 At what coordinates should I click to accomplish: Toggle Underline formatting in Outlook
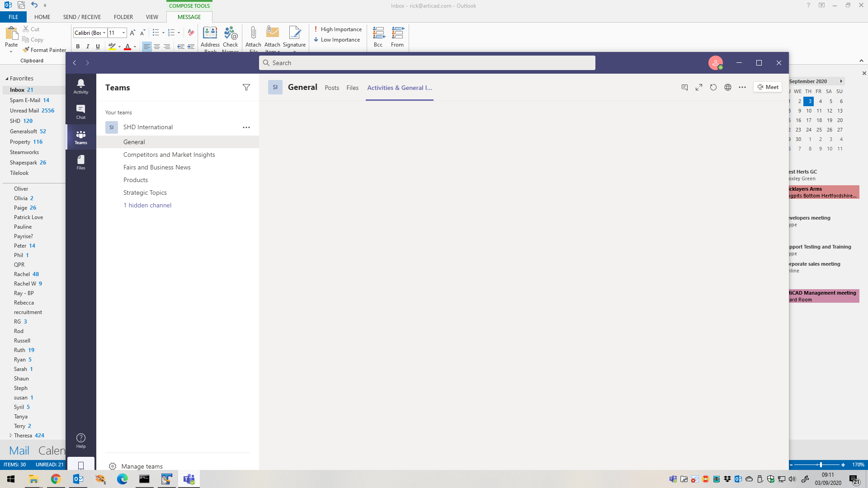coord(98,47)
